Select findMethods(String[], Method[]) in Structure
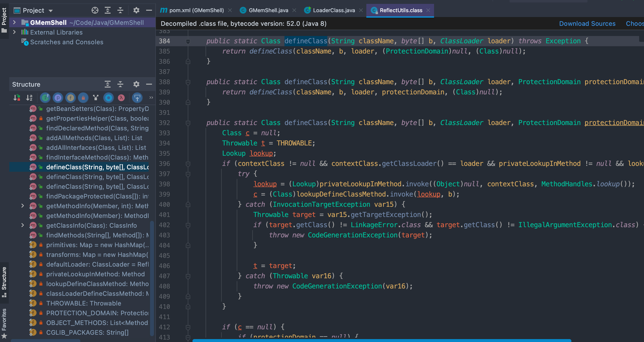644x342 pixels. [x=97, y=235]
